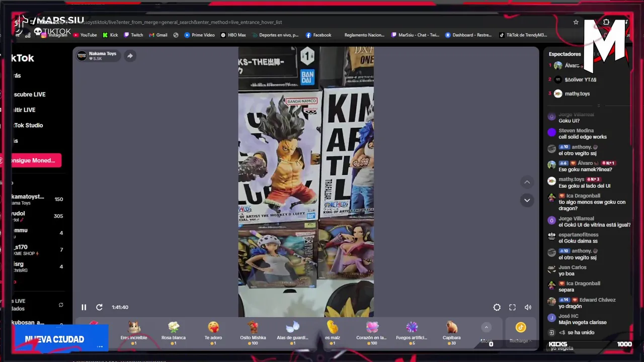Image resolution: width=644 pixels, height=362 pixels.
Task: Open TikTok Studio from the sidebar
Action: click(x=28, y=125)
